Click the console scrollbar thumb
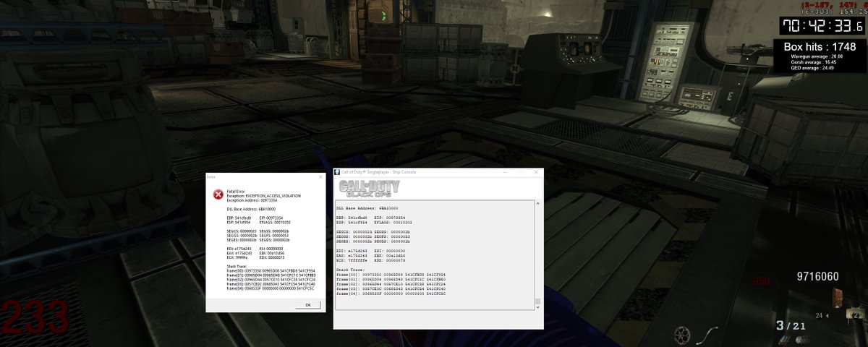The image size is (868, 347). point(537,301)
